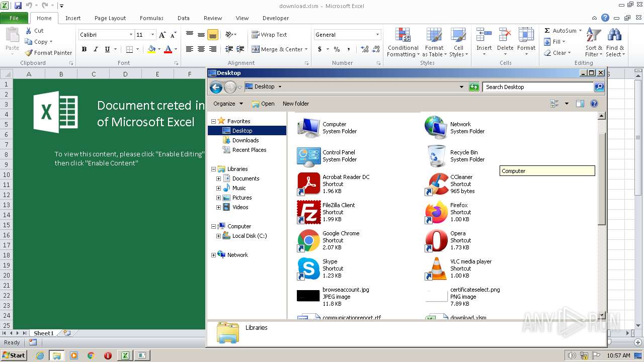Click the Search Desktop field
The width and height of the screenshot is (644, 362).
coord(538,87)
